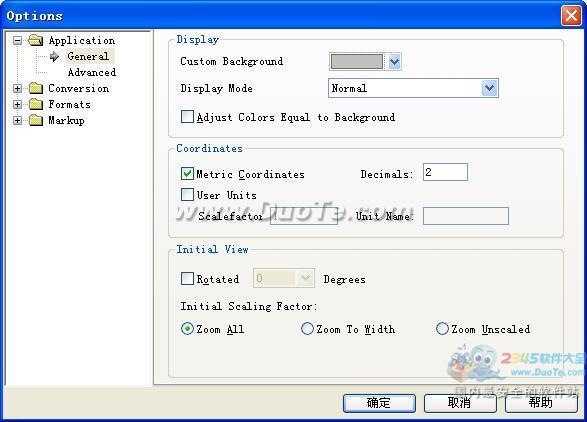Screen dimensions: 587x422
Task: Select the Zoom Unscaled radio button
Action: (x=442, y=329)
